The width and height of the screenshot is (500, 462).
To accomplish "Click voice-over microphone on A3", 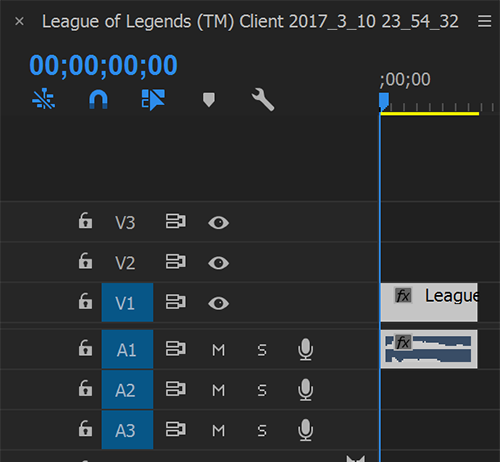I will click(305, 430).
